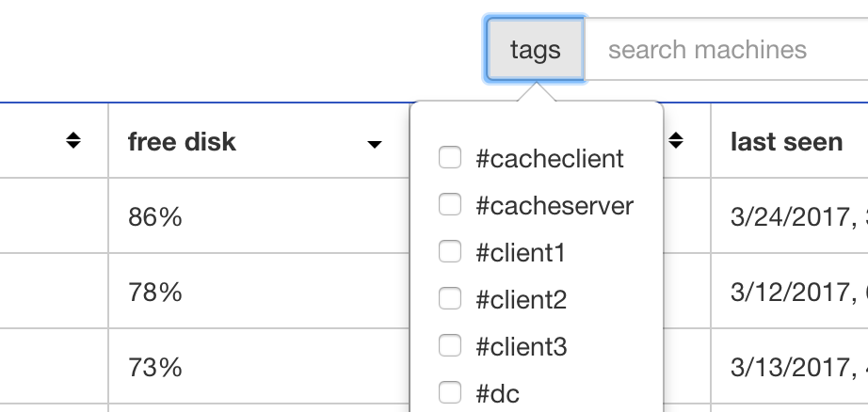This screenshot has width=868, height=412.
Task: Check the #client3 tag checkbox
Action: click(x=451, y=346)
